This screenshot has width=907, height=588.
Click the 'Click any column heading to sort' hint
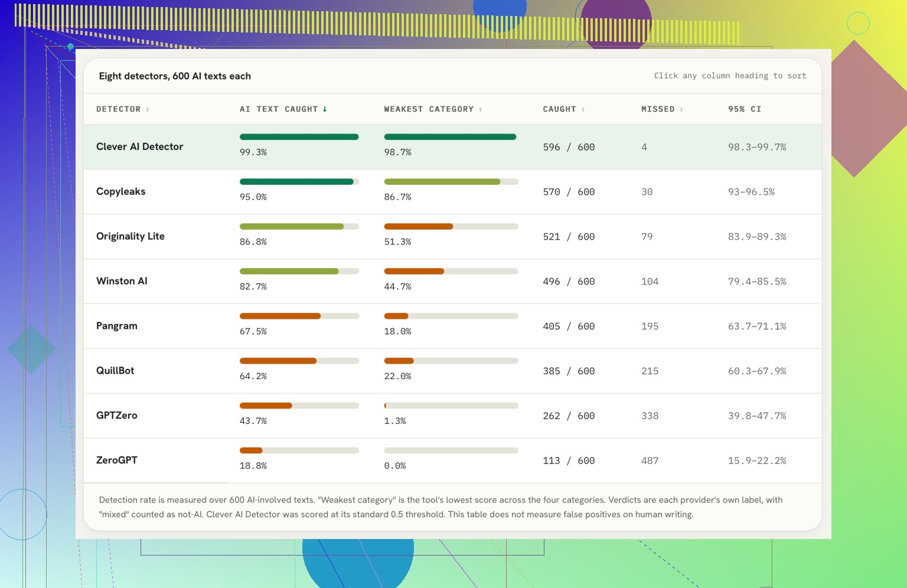tap(730, 76)
